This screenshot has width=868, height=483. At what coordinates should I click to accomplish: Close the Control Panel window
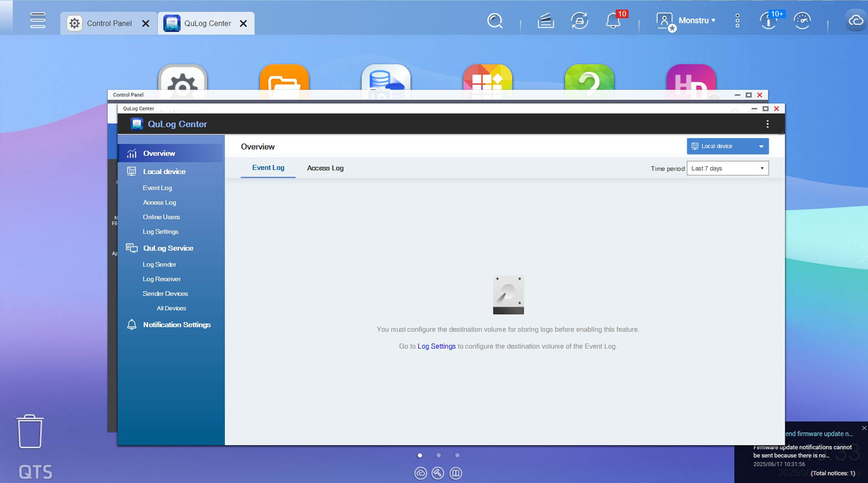pos(760,95)
